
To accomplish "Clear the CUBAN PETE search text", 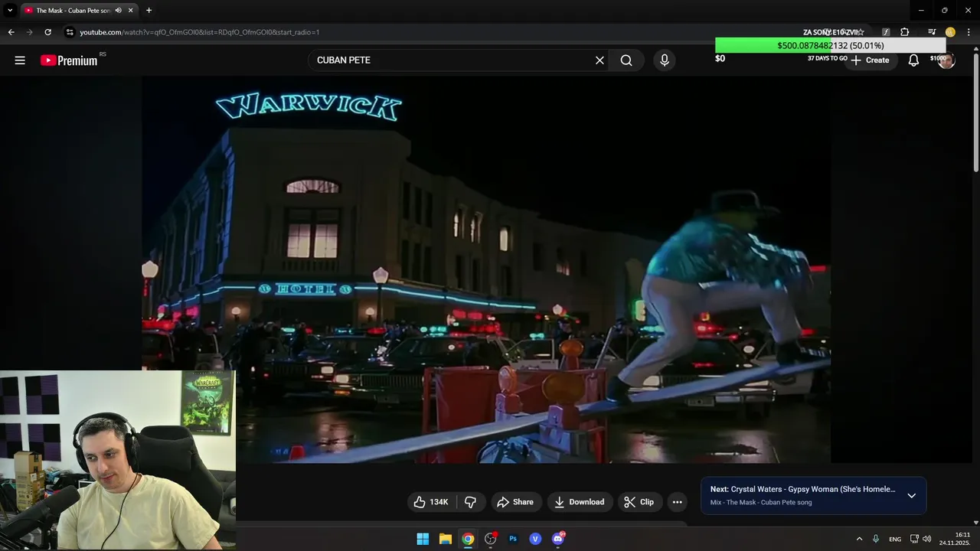I will [599, 60].
